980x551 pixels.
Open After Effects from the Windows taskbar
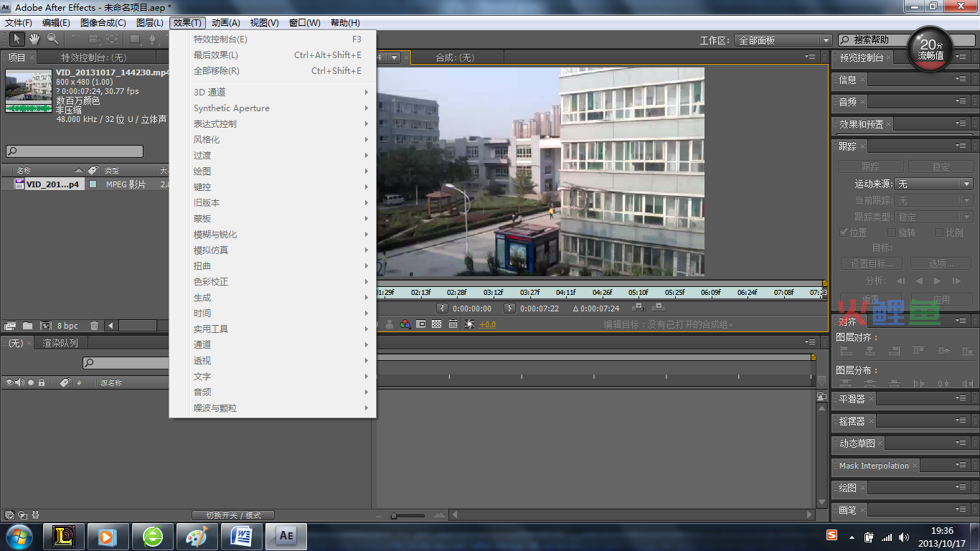(x=286, y=536)
